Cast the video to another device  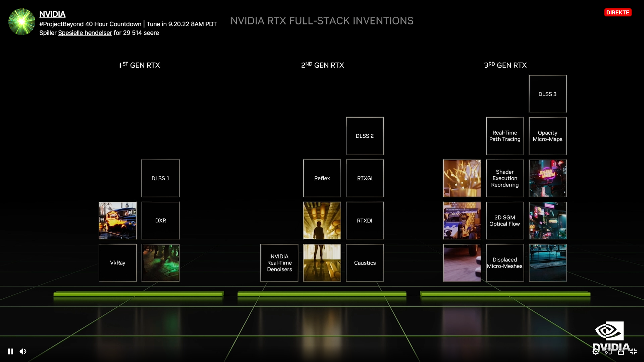click(608, 352)
